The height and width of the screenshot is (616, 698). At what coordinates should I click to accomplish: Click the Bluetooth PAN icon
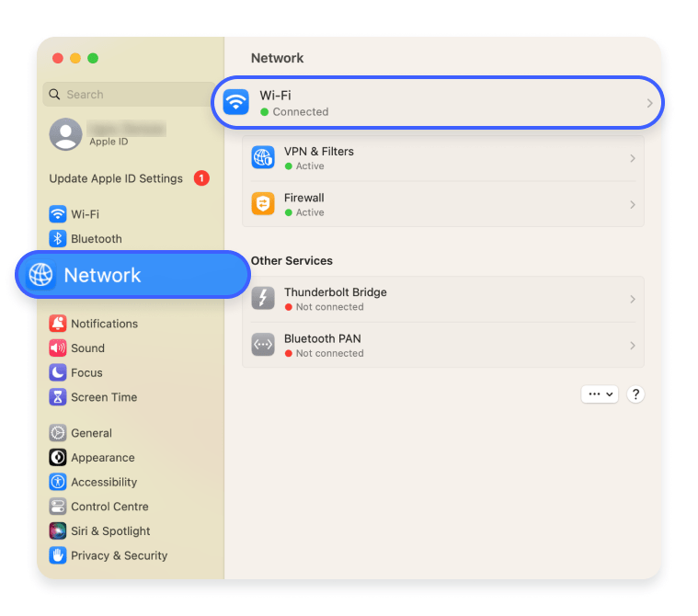(x=263, y=345)
